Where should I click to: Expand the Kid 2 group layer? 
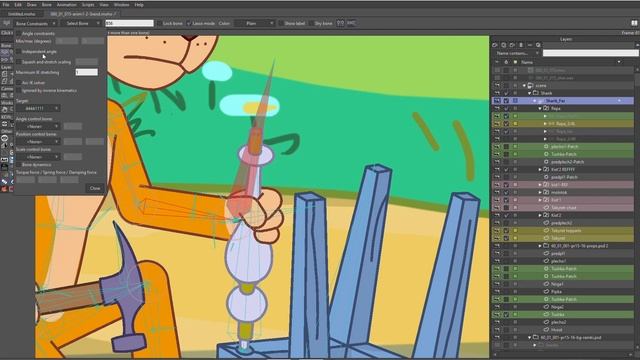coord(540,215)
